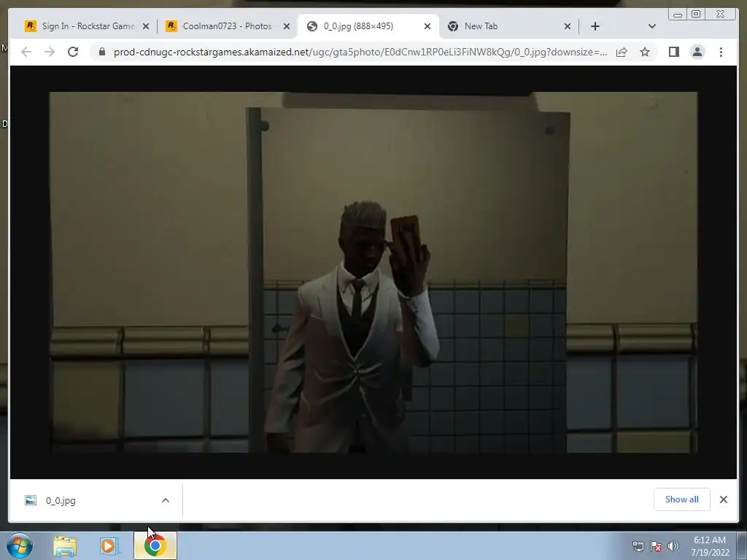Open the Chrome three-dot menu
The width and height of the screenshot is (747, 560).
(x=721, y=52)
